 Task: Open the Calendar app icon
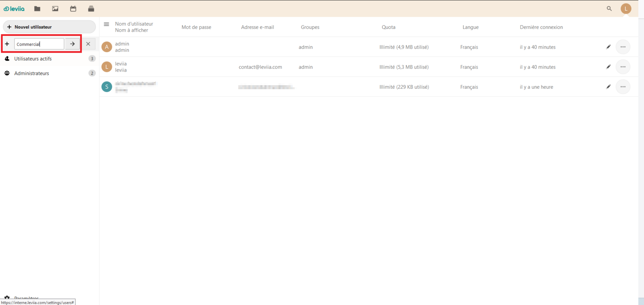coord(73,9)
